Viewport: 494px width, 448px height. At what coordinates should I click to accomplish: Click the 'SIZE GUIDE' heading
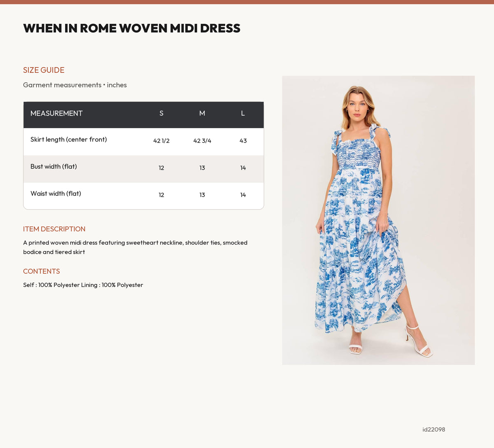(44, 70)
